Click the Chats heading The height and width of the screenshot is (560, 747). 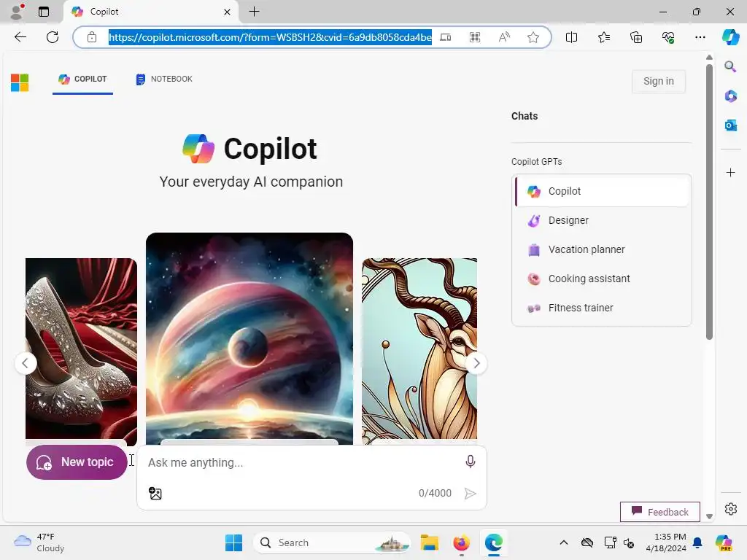point(525,116)
